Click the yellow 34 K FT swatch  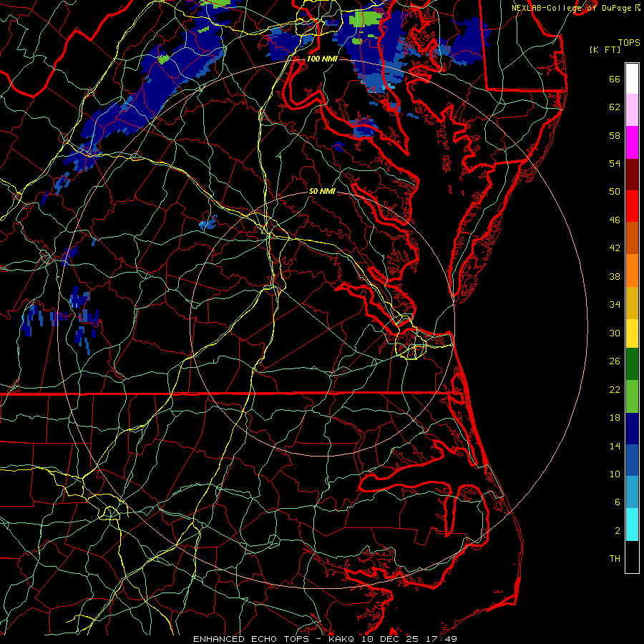632,333
